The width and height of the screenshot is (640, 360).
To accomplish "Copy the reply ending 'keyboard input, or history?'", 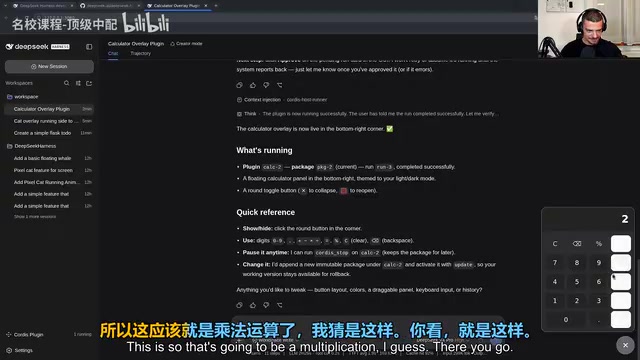I will click(x=240, y=305).
